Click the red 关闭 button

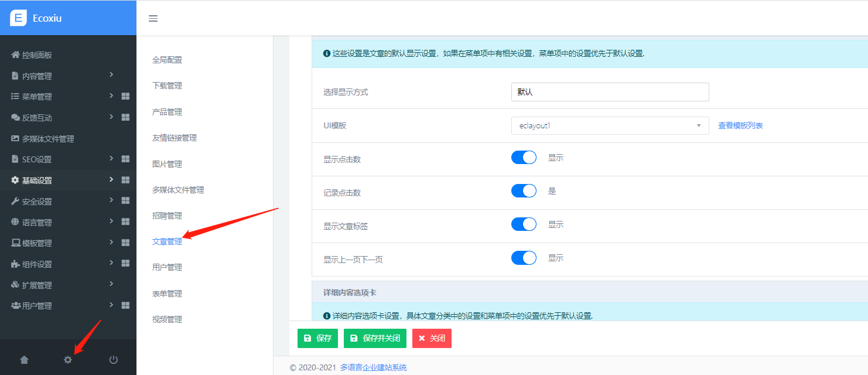(432, 338)
